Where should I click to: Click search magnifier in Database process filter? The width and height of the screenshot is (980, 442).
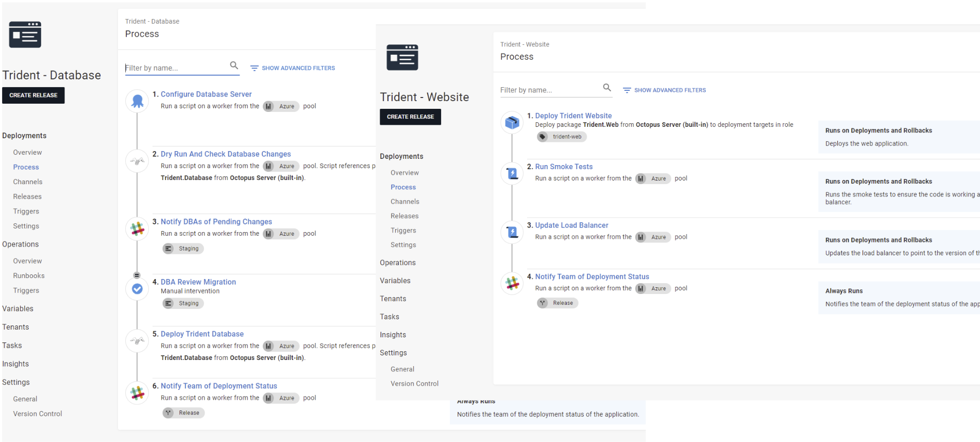pos(234,66)
